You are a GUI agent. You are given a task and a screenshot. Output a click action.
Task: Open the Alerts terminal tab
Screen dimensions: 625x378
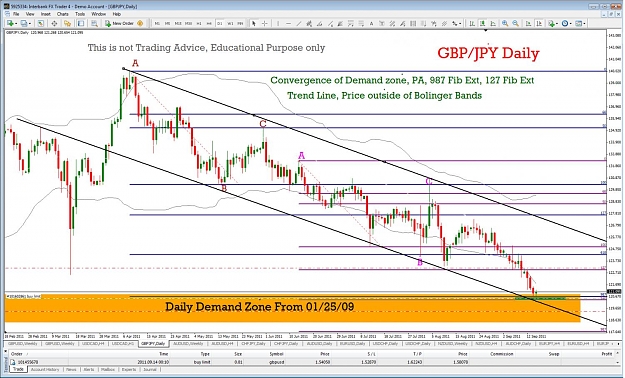pos(88,370)
